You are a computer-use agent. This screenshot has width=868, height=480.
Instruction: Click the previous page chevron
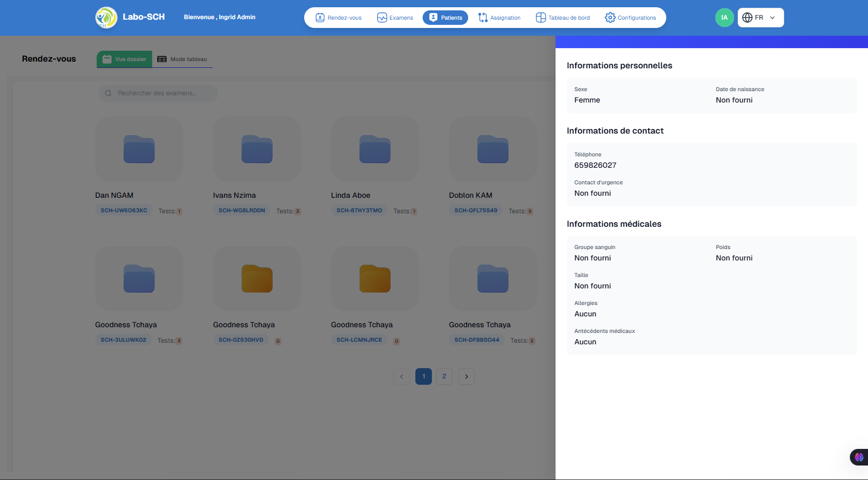401,376
